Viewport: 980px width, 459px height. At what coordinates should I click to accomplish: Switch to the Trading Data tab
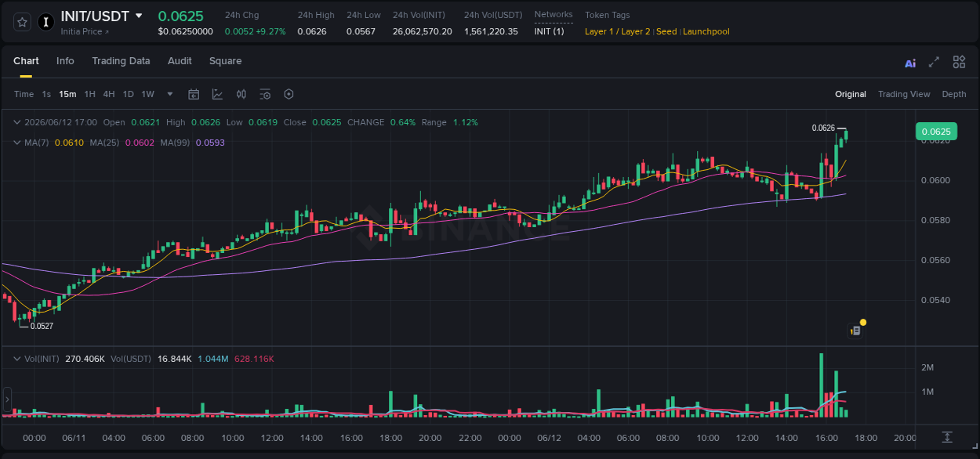(x=121, y=61)
